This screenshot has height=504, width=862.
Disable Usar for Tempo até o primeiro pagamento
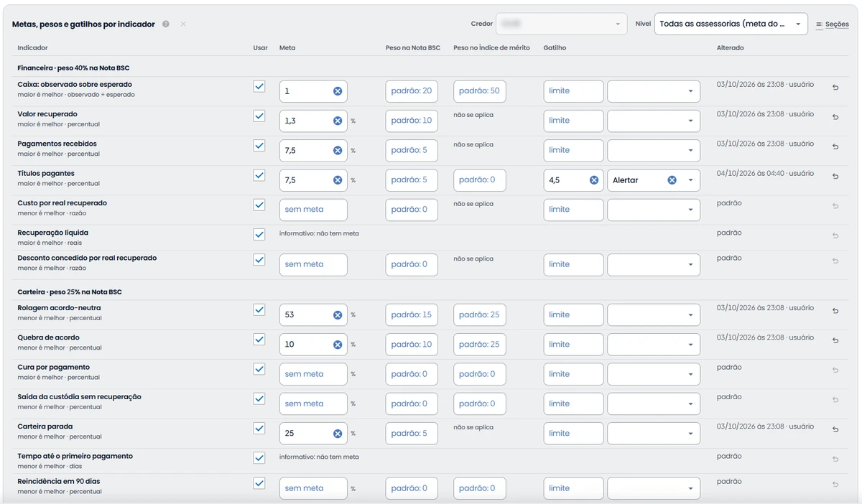tap(259, 458)
